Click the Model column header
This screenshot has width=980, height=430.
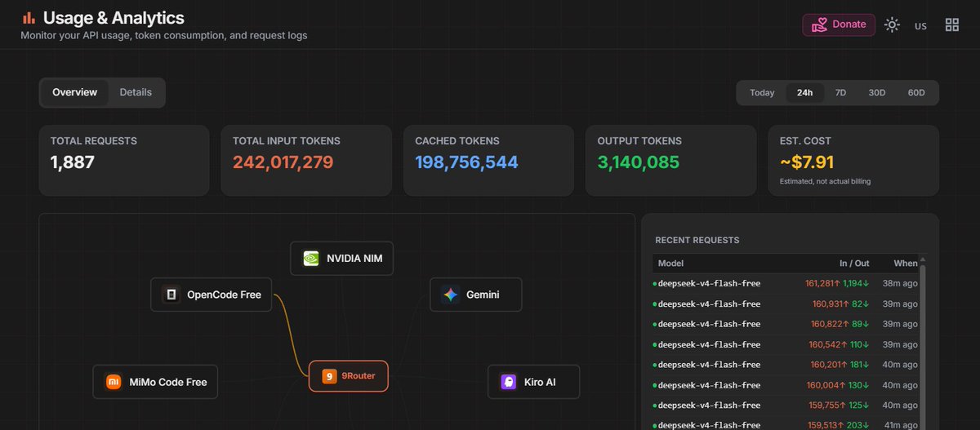pos(670,264)
